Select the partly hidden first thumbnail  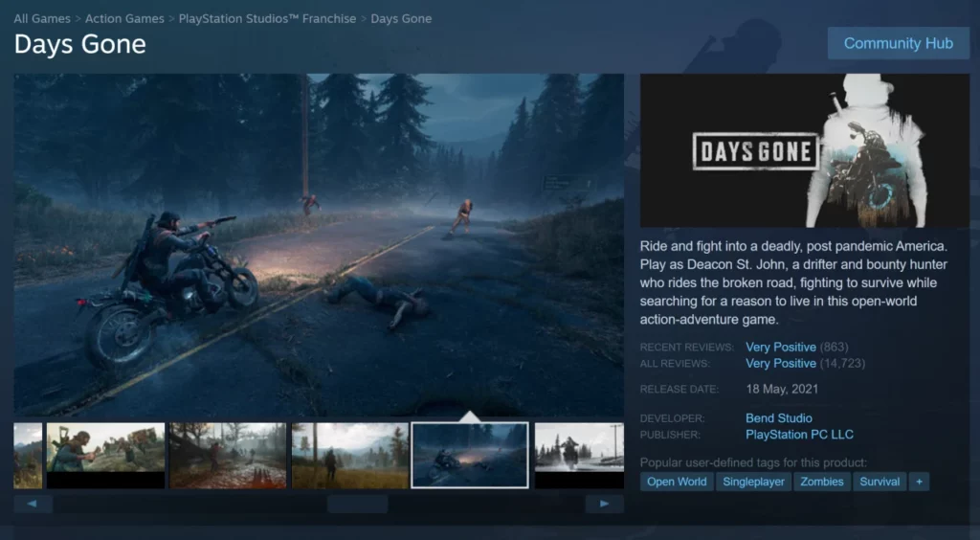[28, 455]
